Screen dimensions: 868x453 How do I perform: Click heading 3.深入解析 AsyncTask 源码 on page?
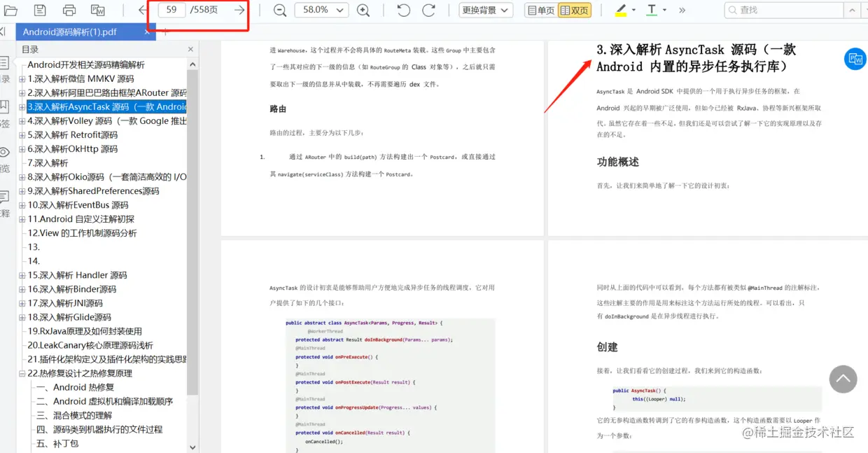[x=696, y=58]
